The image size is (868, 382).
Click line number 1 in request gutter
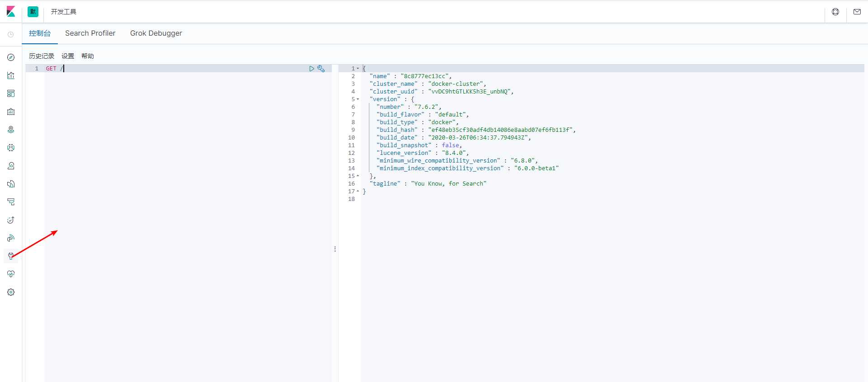point(37,69)
